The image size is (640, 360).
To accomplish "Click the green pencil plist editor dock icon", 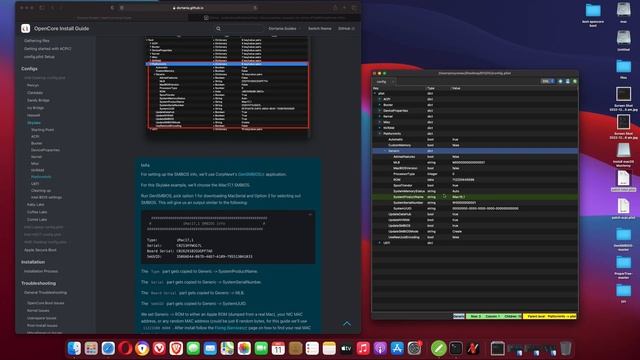I will pos(439,348).
